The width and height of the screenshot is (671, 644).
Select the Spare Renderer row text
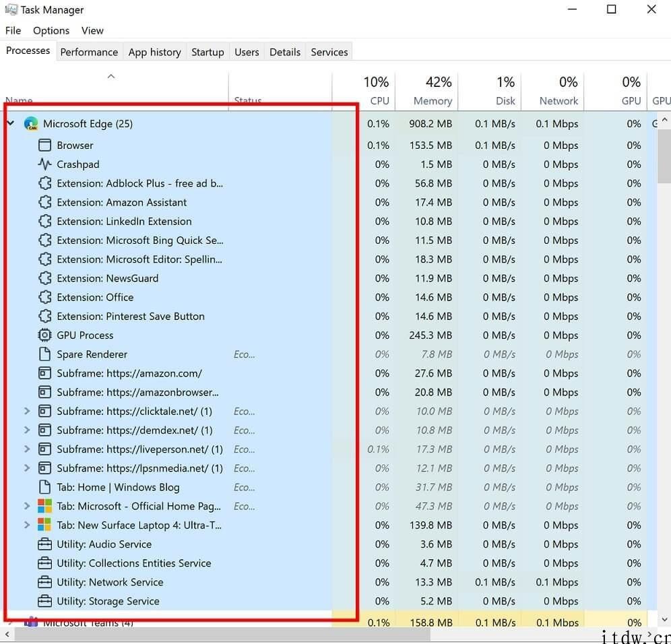(x=92, y=354)
